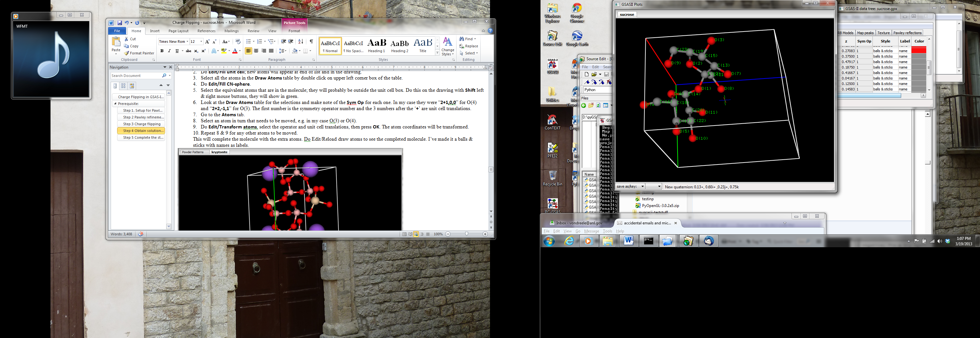The image size is (980, 338).
Task: Go to Step 3 Charge flipping heading
Action: point(142,124)
